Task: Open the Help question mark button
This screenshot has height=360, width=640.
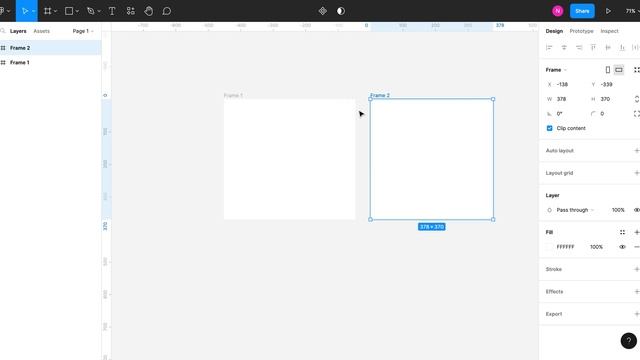Action: click(x=629, y=340)
